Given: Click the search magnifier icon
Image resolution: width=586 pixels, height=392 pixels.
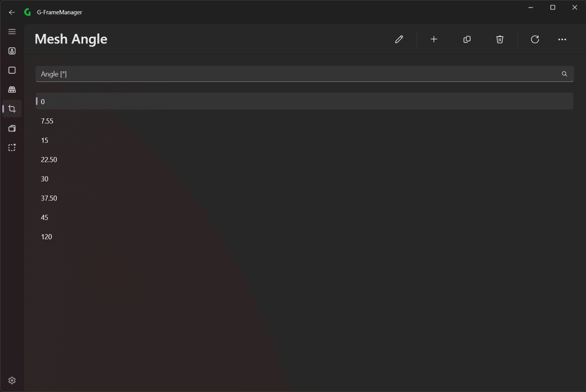Looking at the screenshot, I should [564, 74].
